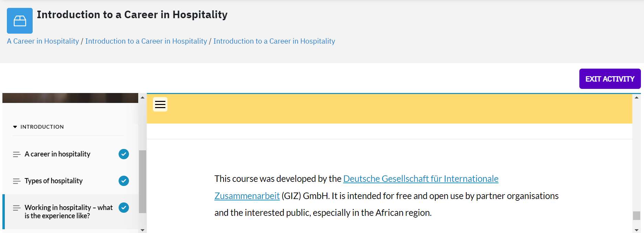Click sidebar scroll down arrow
The image size is (644, 233).
[142, 230]
